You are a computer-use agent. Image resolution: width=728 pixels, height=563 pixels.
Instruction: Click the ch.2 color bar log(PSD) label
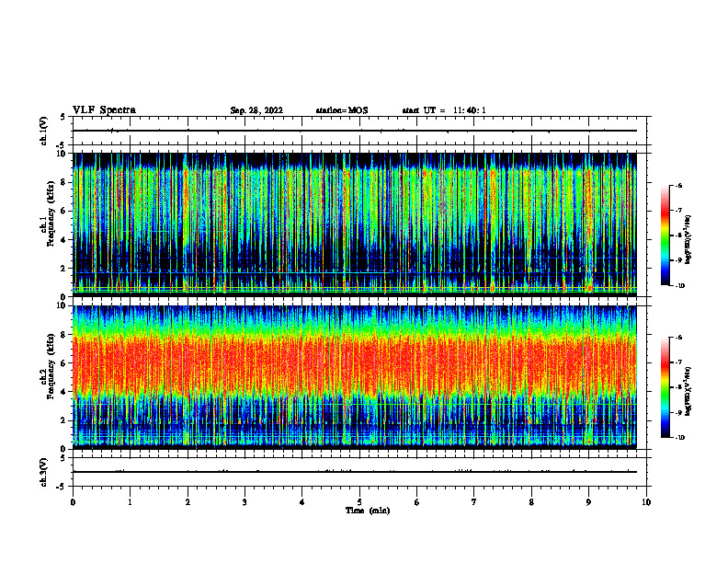pos(688,391)
